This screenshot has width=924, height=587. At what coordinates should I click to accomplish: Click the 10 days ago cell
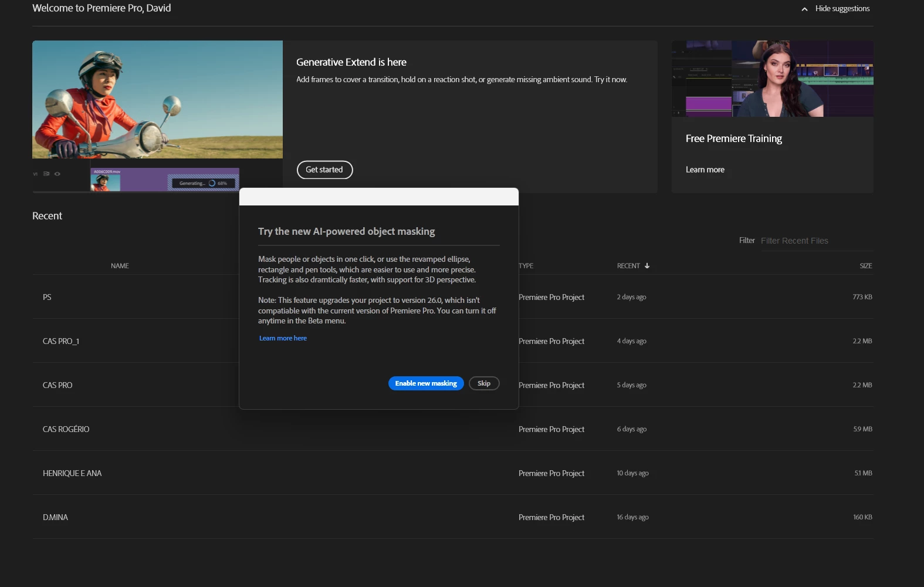632,473
